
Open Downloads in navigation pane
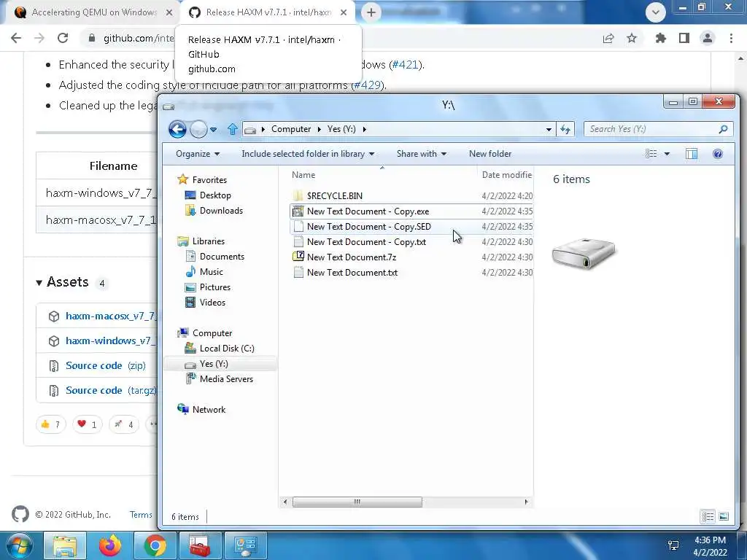point(221,211)
